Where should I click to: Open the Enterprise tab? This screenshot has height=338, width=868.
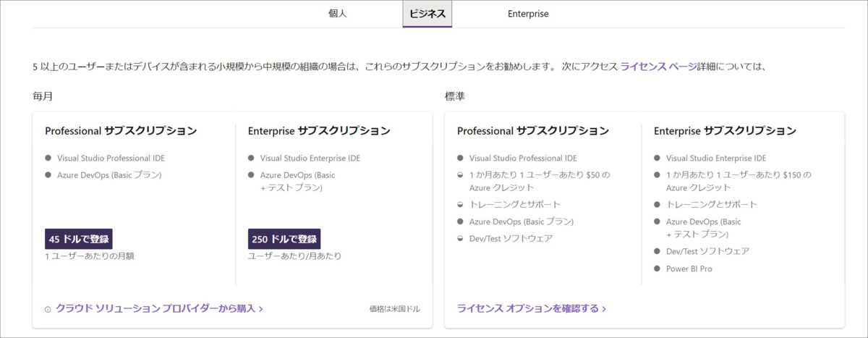[x=528, y=14]
